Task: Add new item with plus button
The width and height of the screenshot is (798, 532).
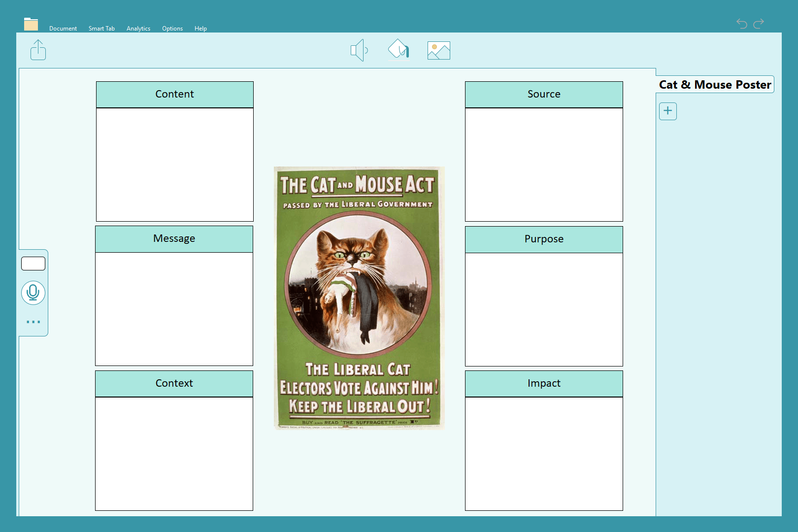Action: click(x=667, y=111)
